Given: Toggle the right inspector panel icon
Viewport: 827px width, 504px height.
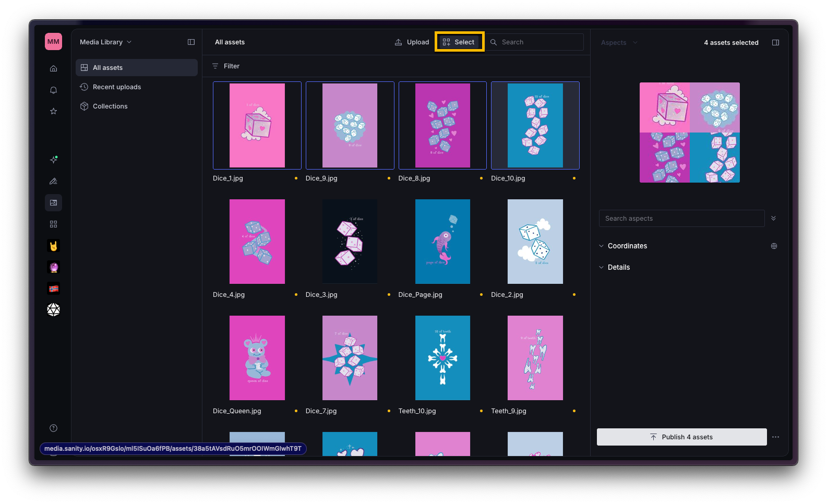Looking at the screenshot, I should point(775,42).
